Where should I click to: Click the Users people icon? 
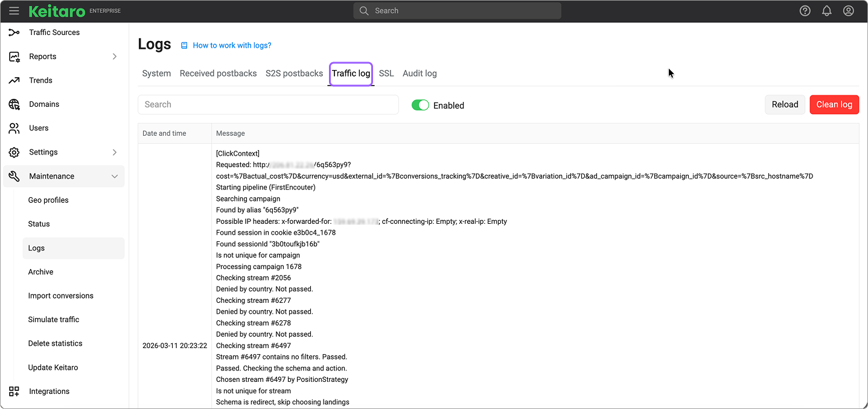pos(14,128)
